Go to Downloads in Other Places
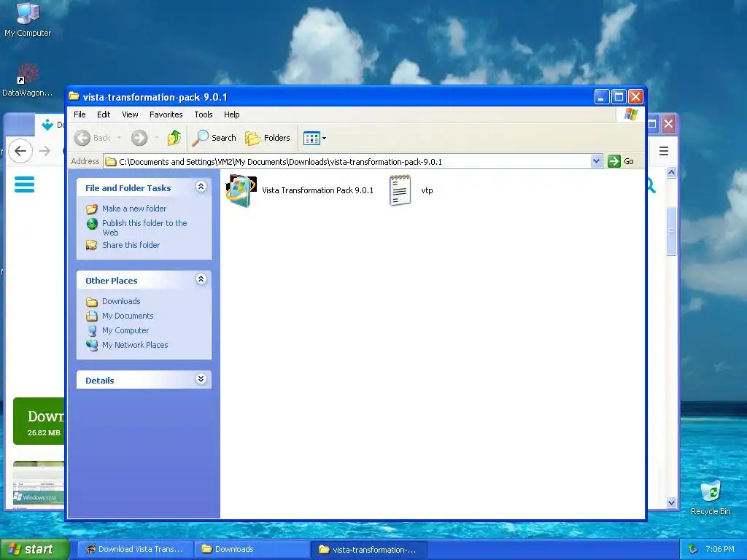The width and height of the screenshot is (747, 560). point(121,301)
